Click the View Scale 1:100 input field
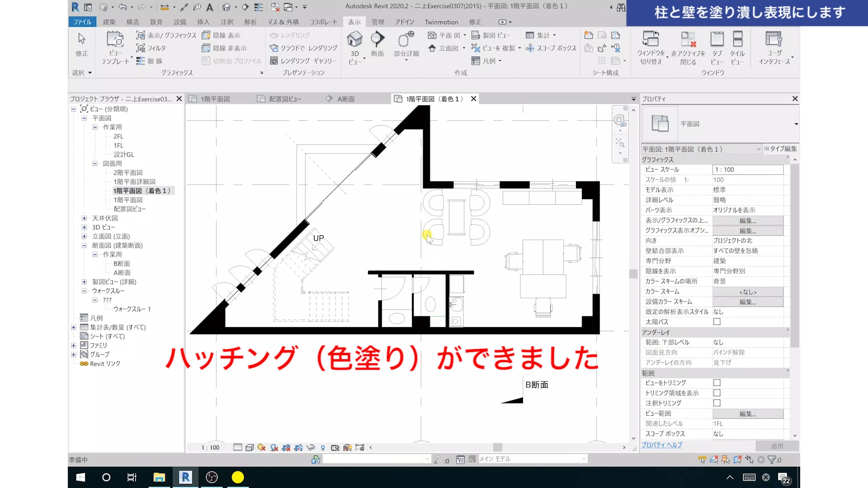 (748, 169)
